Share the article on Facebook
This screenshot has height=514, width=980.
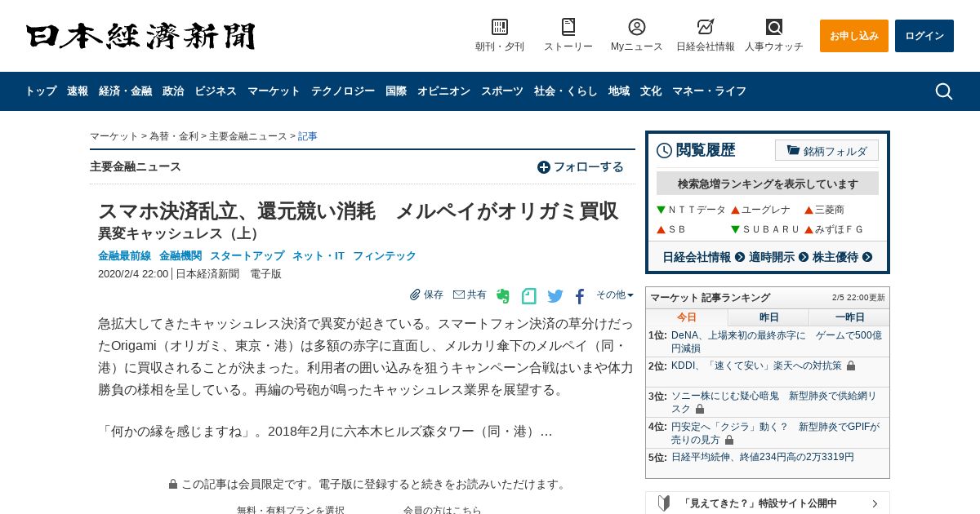580,296
